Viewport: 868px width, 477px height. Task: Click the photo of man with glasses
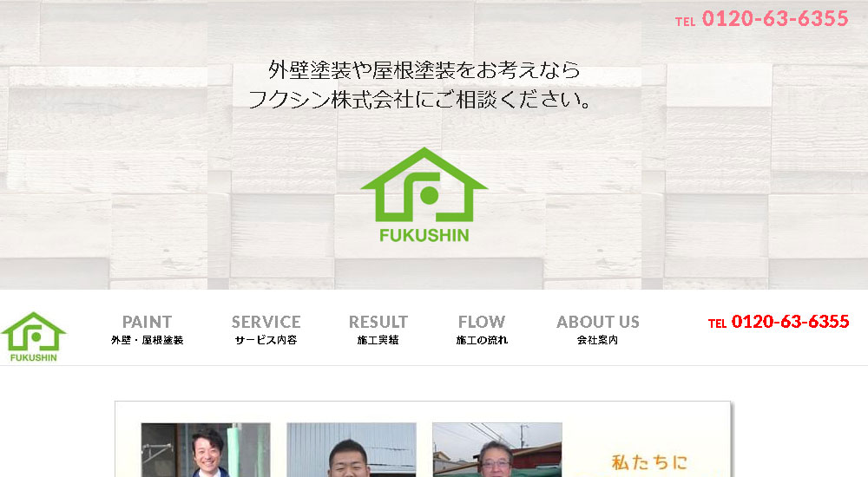497,450
